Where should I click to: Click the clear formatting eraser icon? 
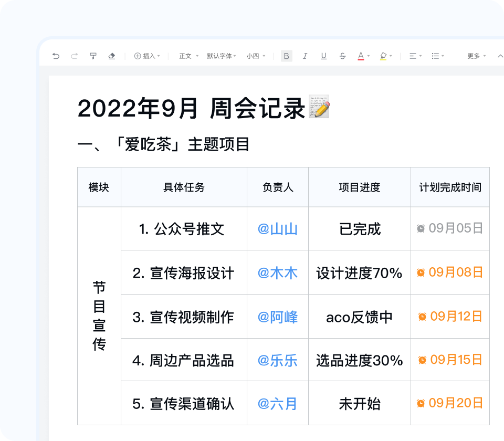111,56
